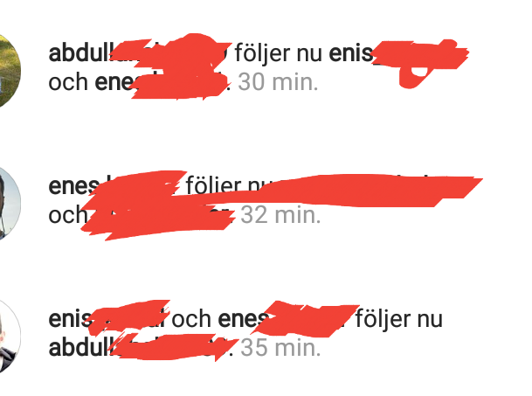Open the profile picture with grassy background

click(10, 71)
